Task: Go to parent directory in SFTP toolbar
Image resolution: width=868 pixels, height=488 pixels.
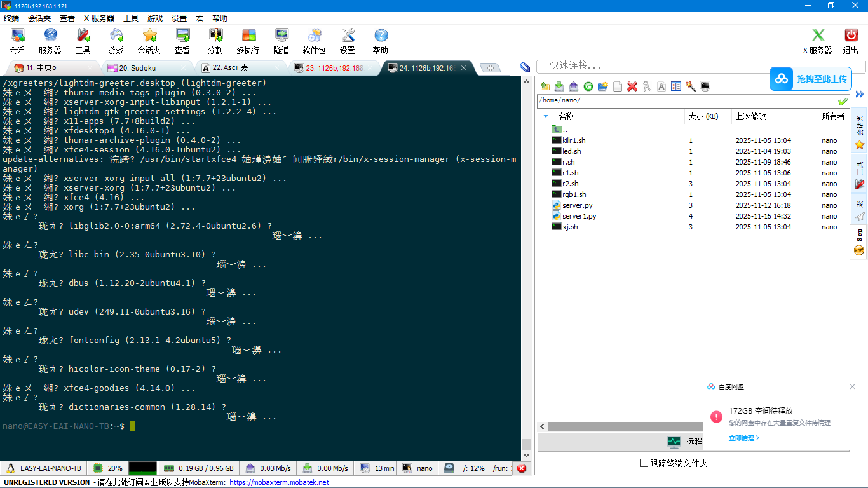Action: tap(545, 86)
